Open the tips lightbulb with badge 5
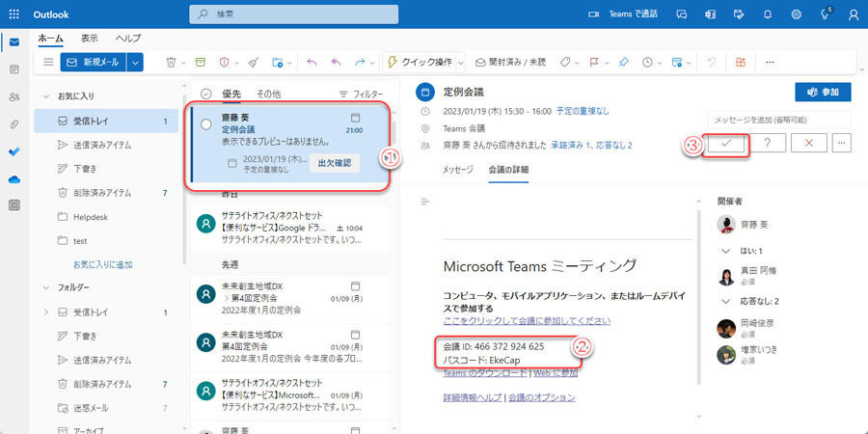 (826, 14)
